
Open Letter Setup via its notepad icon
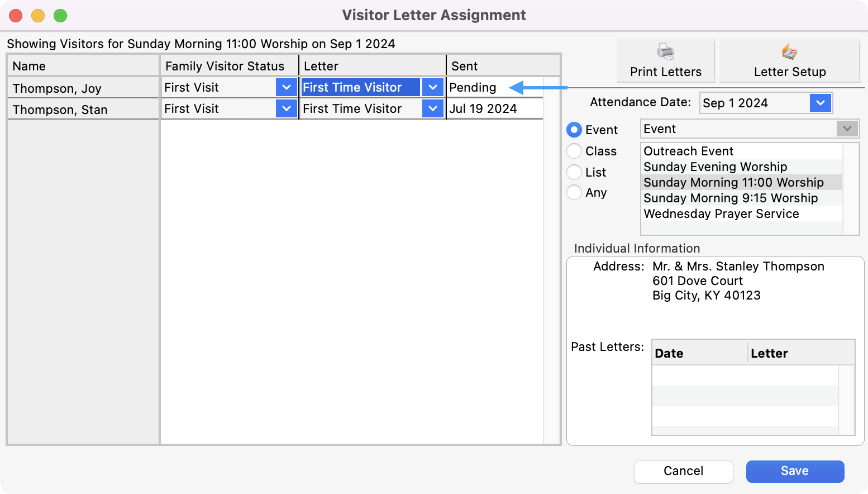789,52
